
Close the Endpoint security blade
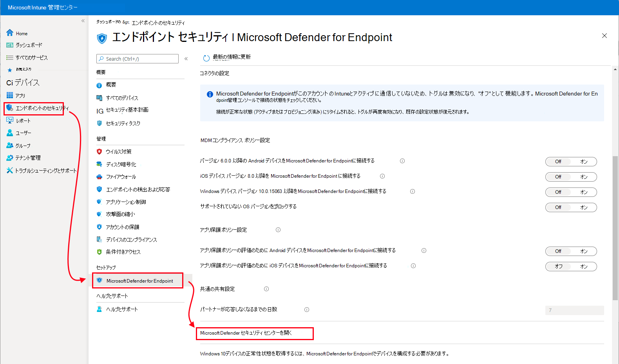tap(605, 36)
